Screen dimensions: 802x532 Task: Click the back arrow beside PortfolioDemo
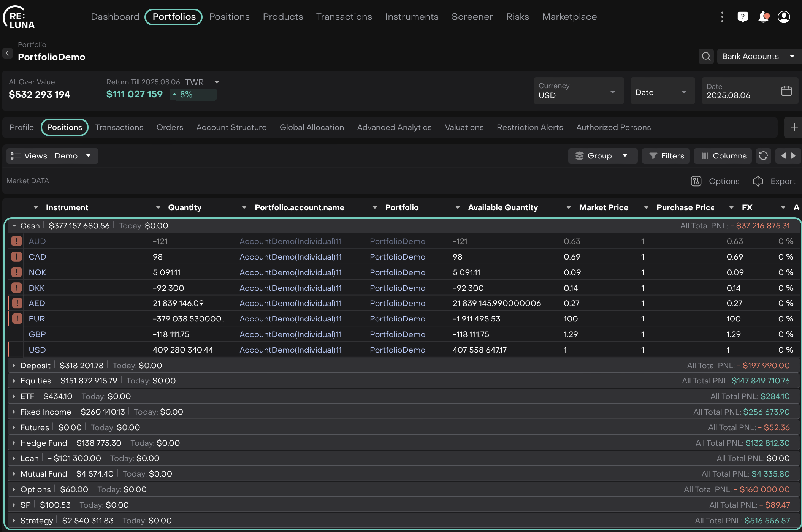point(7,53)
